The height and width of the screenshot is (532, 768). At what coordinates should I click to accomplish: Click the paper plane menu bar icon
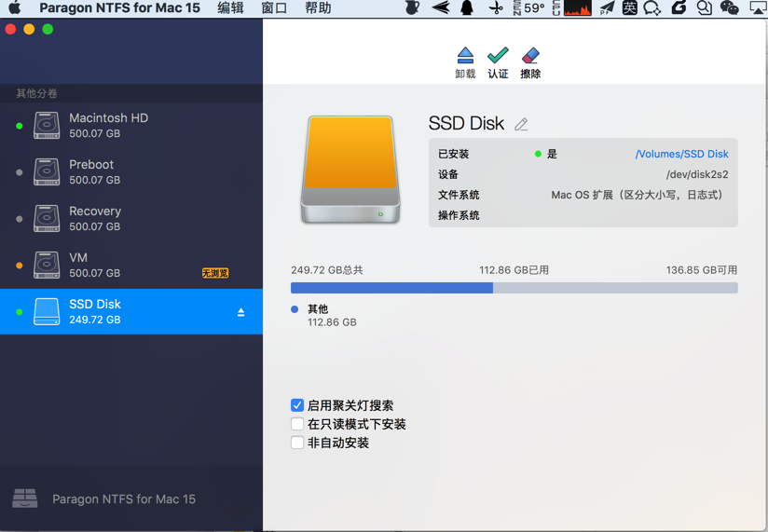[x=607, y=7]
